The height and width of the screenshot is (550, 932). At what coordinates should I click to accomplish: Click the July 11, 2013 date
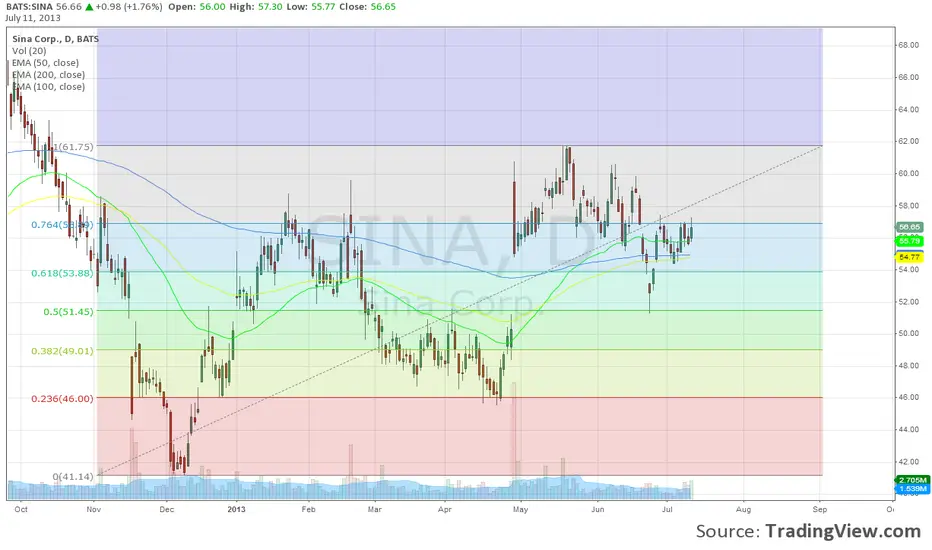[x=33, y=18]
